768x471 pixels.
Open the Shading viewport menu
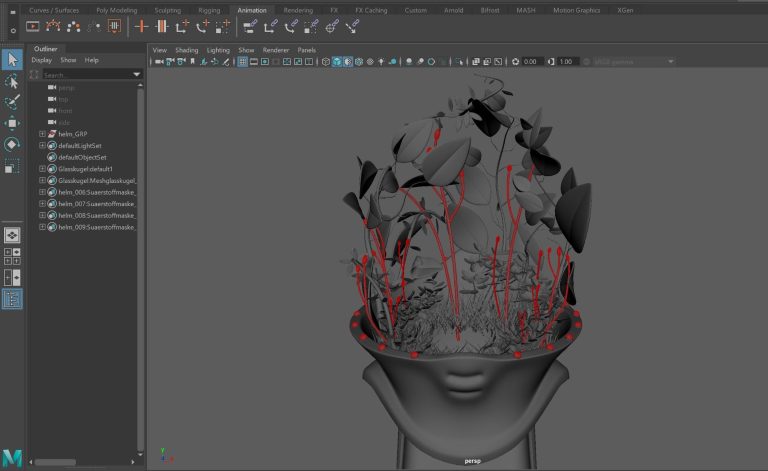click(x=187, y=49)
